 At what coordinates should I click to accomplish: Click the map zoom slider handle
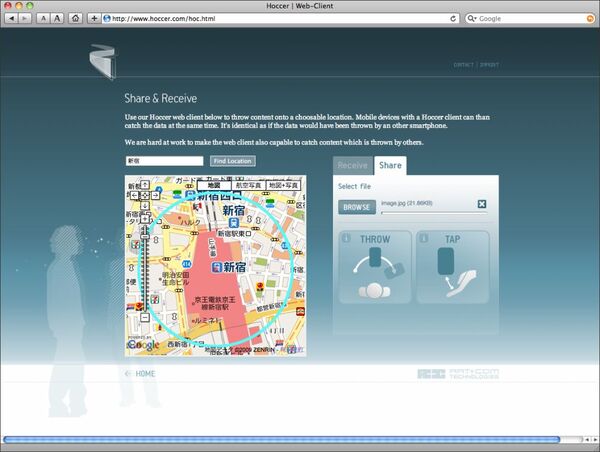pyautogui.click(x=145, y=237)
